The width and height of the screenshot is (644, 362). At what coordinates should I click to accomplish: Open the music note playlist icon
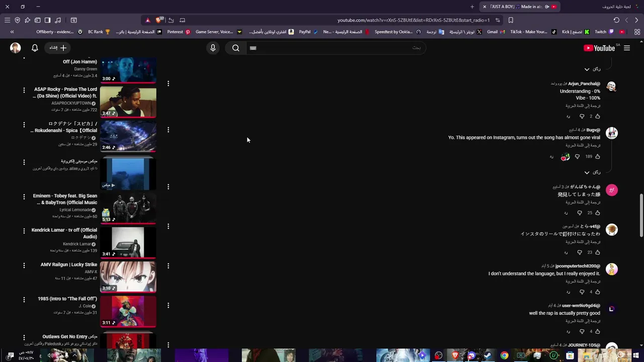pos(58,20)
